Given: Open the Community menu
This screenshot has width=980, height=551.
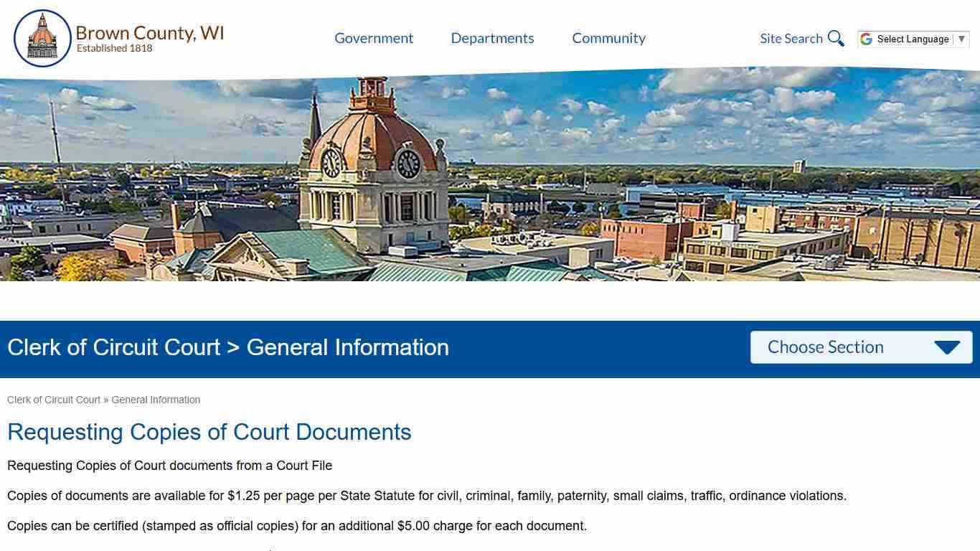Looking at the screenshot, I should (608, 38).
